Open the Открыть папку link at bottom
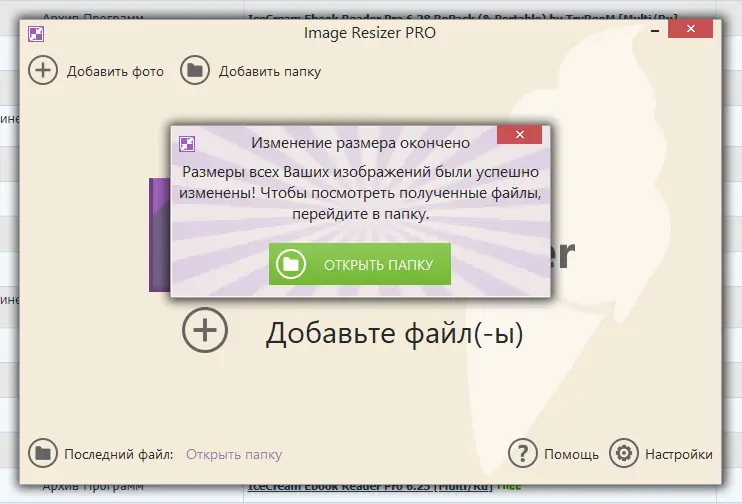The height and width of the screenshot is (504, 742). click(234, 454)
